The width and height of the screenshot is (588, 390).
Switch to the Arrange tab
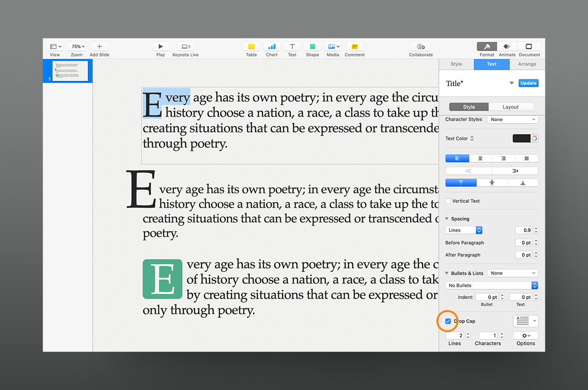tap(527, 64)
